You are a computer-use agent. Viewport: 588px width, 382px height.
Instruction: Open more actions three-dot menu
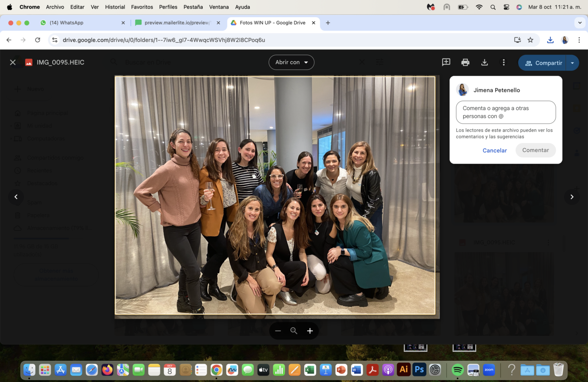coord(503,62)
